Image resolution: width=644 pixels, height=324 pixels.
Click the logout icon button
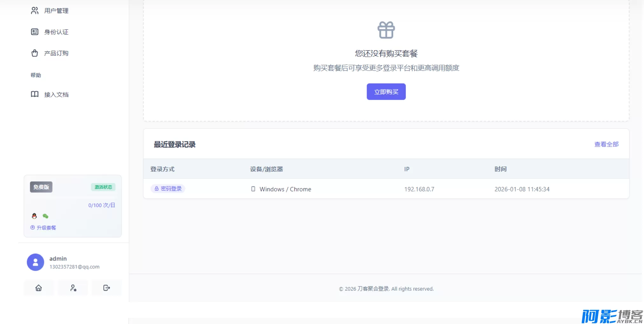coord(107,288)
